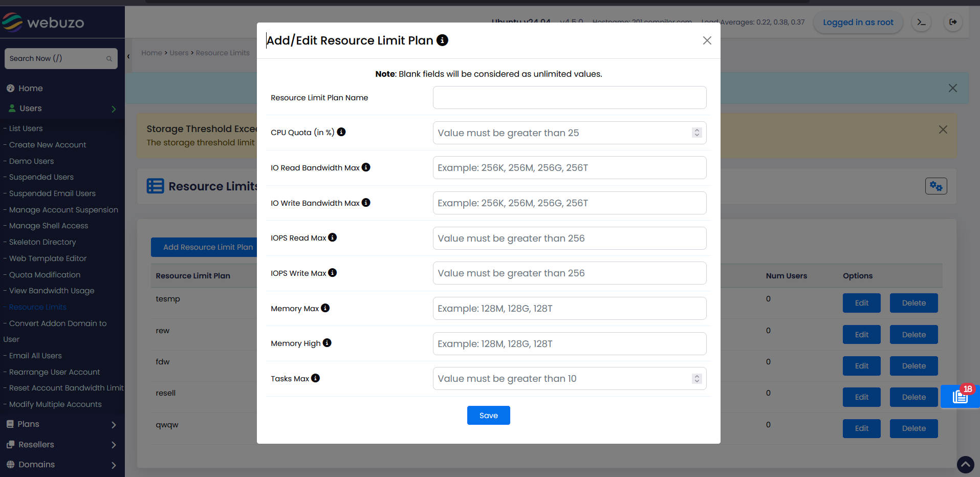Click the IO Write Bandwidth Max field

coord(570,203)
